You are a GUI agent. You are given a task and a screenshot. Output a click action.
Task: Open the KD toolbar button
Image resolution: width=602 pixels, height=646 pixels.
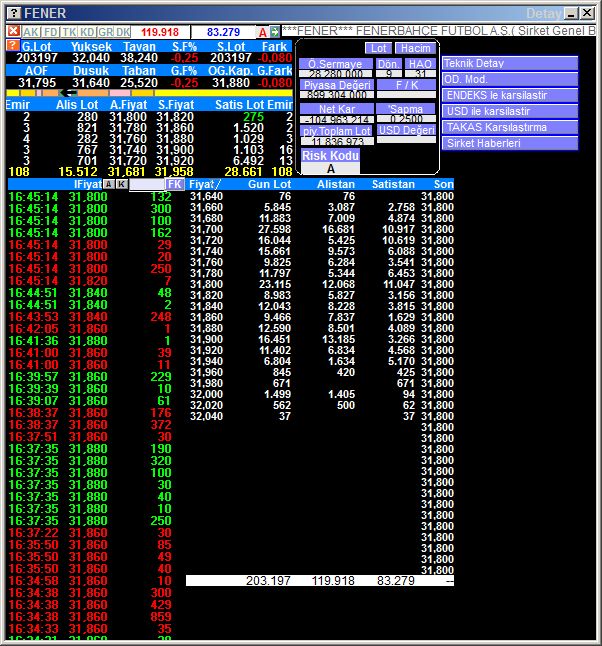click(87, 32)
